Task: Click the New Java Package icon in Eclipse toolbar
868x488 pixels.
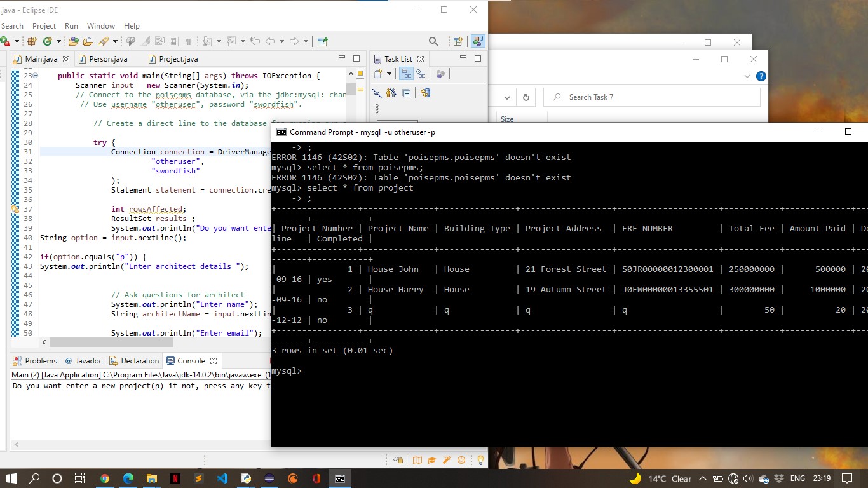Action: pos(32,41)
